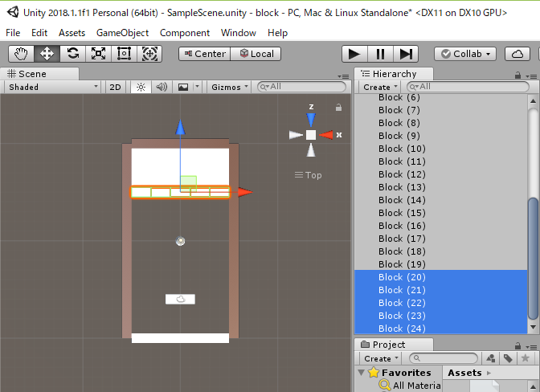Click Hierarchy scrollbar up arrow
Image resolution: width=540 pixels, height=392 pixels.
[x=533, y=101]
